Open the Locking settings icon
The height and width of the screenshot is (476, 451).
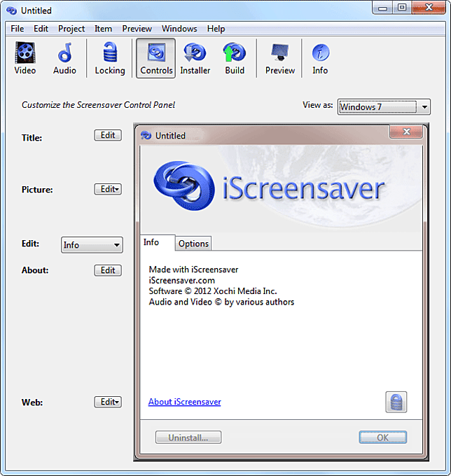pyautogui.click(x=110, y=58)
